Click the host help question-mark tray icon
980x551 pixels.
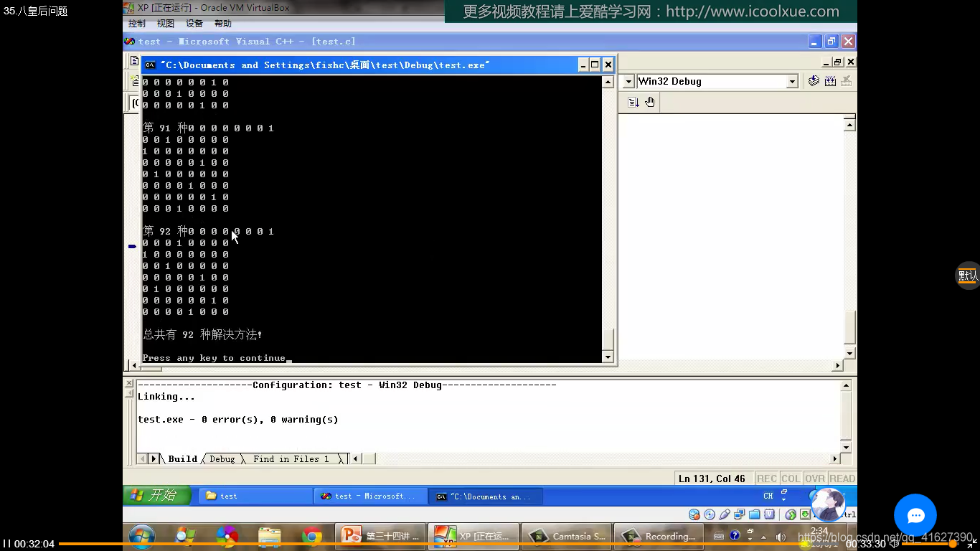click(x=735, y=535)
